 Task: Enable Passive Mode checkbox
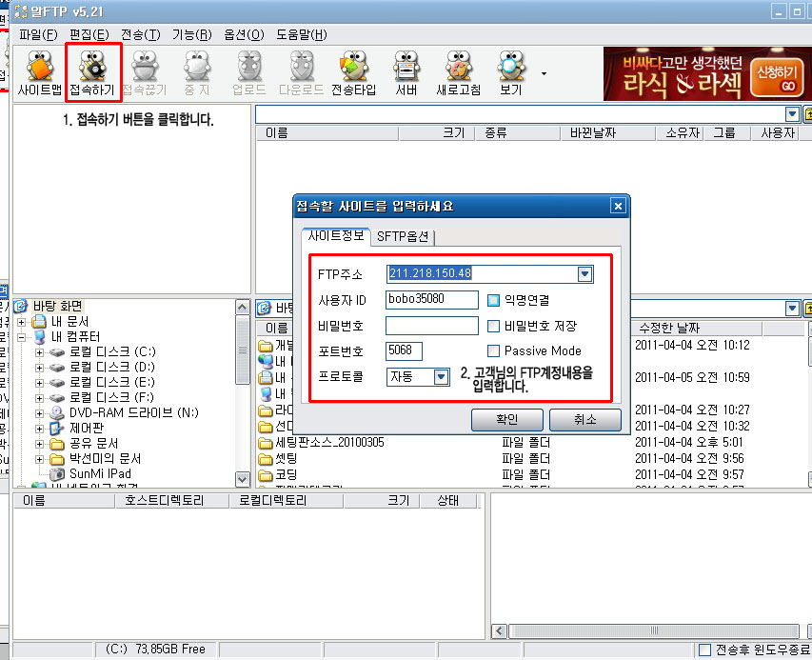coord(493,351)
